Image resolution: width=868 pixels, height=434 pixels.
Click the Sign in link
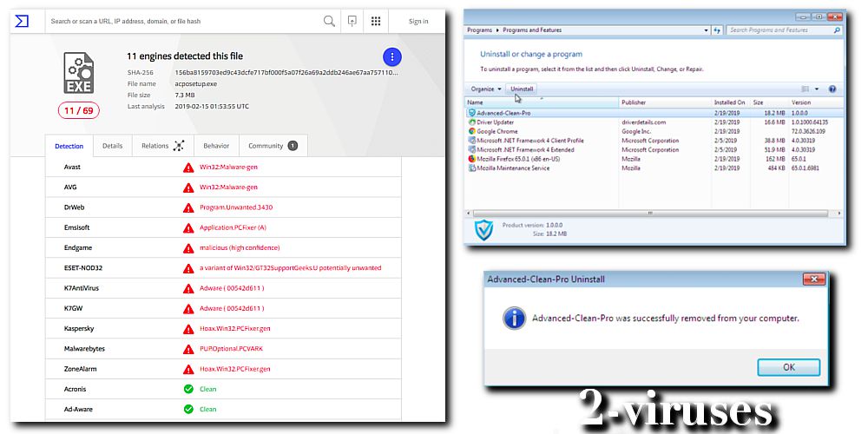(x=418, y=21)
